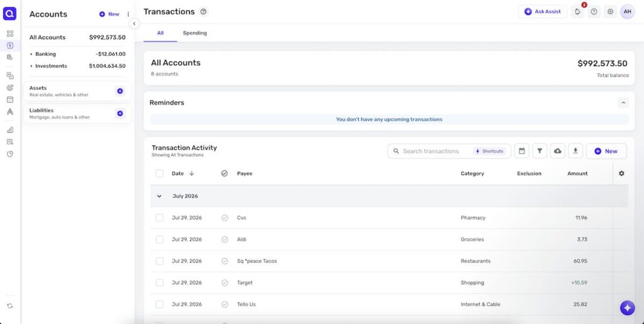Open table column settings gear icon

(x=621, y=173)
